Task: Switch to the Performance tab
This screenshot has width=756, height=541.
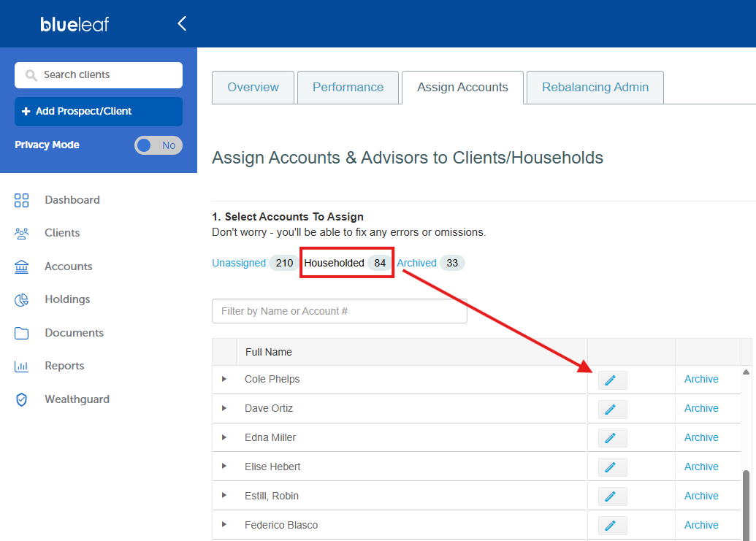Action: 348,87
